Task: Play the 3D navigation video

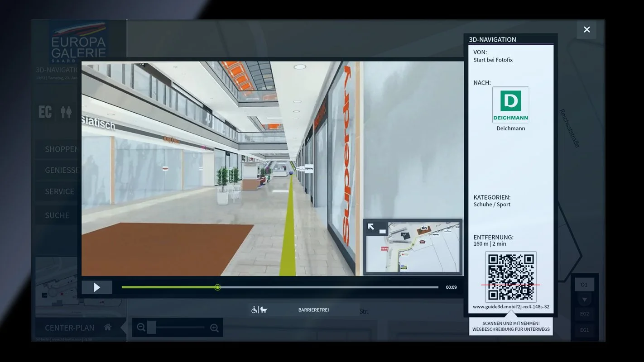Action: coord(97,287)
